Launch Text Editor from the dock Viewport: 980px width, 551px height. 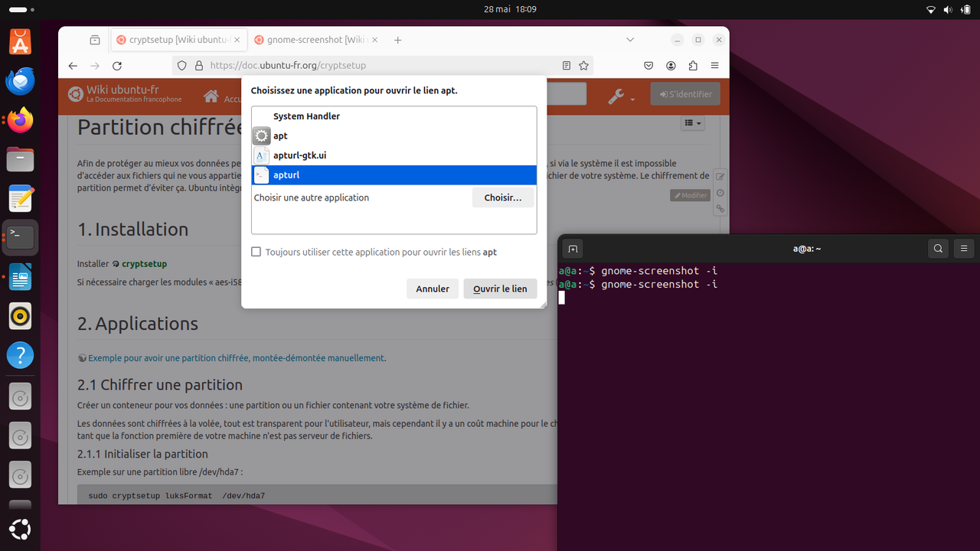pyautogui.click(x=20, y=199)
